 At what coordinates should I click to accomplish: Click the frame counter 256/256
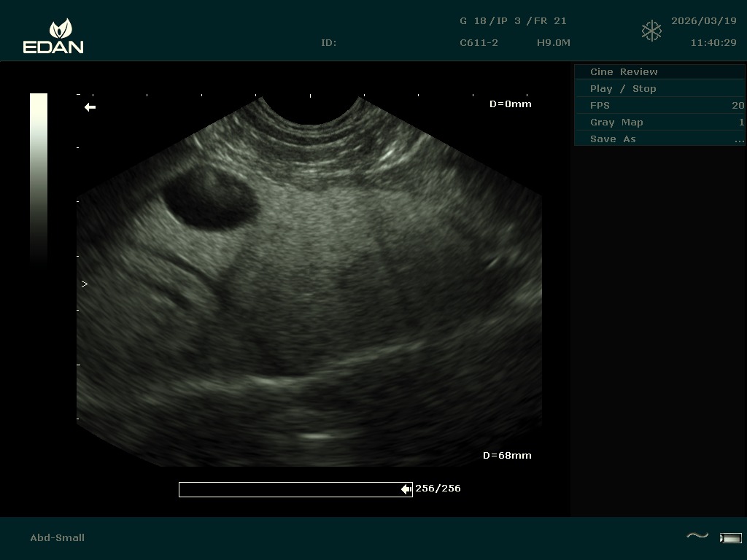click(x=438, y=489)
